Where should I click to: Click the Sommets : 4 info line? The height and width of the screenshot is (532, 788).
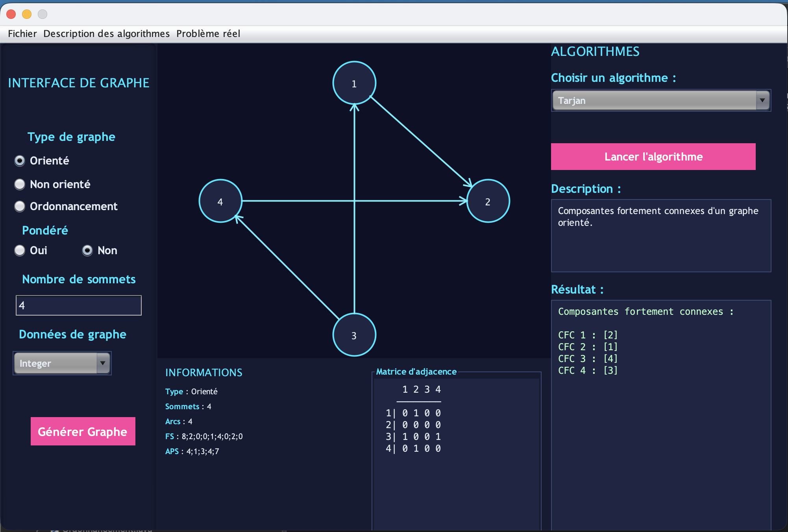(x=188, y=406)
